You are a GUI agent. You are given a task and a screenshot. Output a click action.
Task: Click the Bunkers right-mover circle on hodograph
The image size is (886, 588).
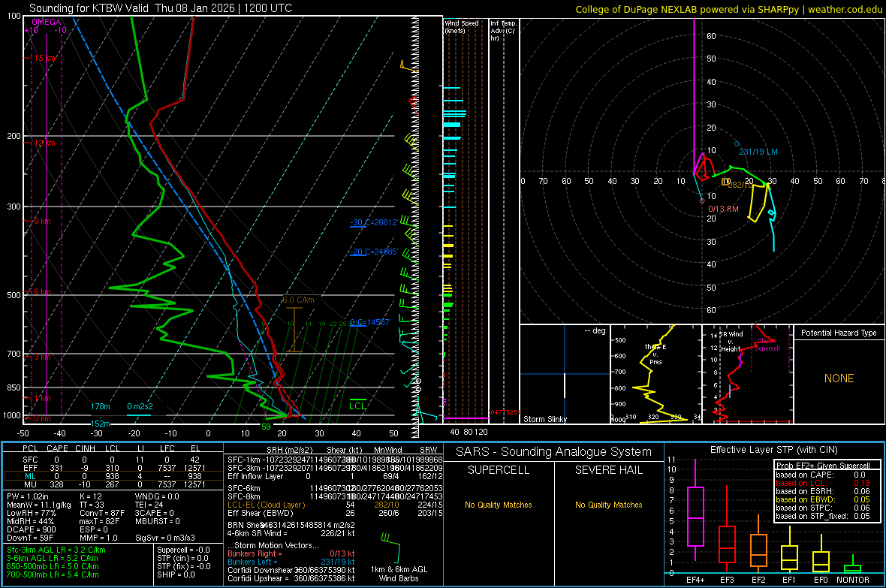pyautogui.click(x=702, y=201)
